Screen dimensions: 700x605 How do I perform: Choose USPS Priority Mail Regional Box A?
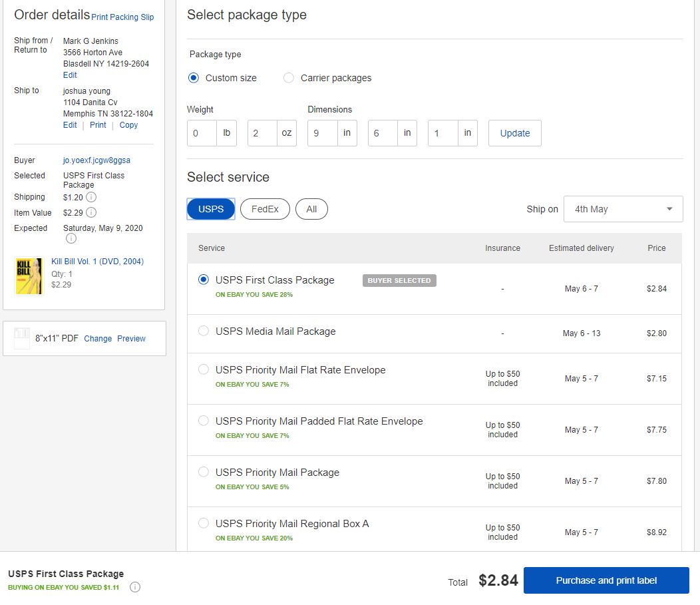coord(204,523)
